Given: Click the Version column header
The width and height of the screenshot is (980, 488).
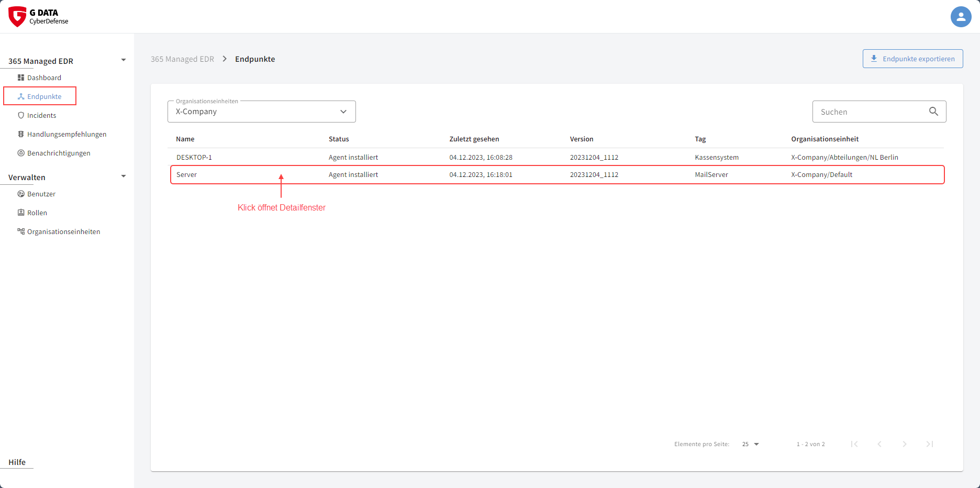Looking at the screenshot, I should [x=582, y=139].
